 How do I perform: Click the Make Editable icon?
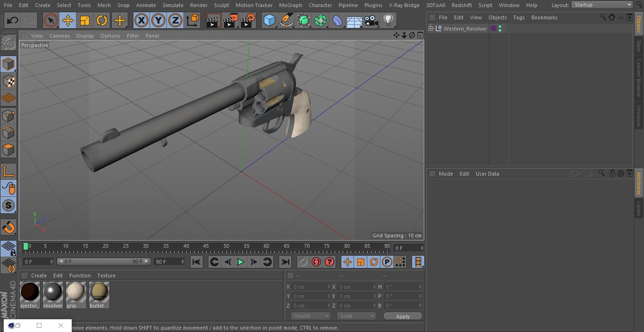click(x=8, y=43)
